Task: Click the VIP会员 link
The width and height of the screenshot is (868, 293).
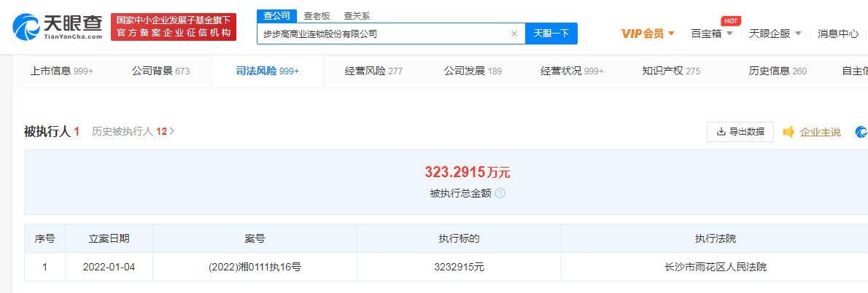Action: click(642, 34)
